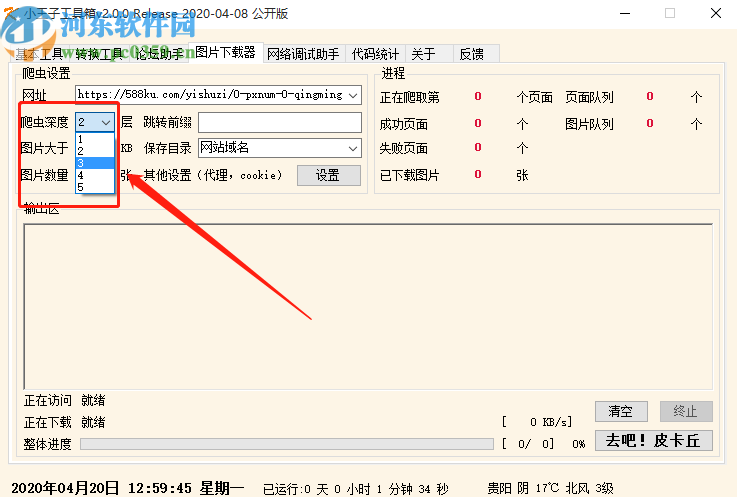Image resolution: width=737 pixels, height=497 pixels.
Task: Click the 正在下载 就绪 status line
Action: tap(64, 422)
